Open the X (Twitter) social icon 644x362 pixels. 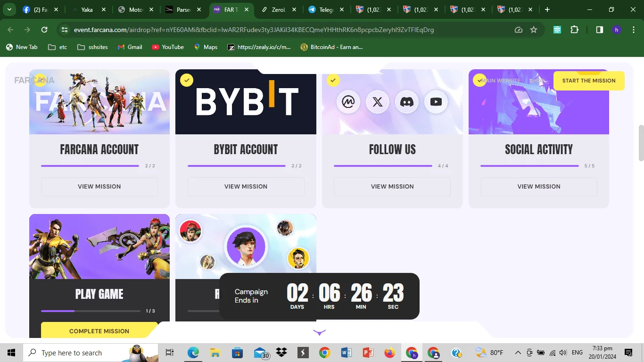coord(378,102)
